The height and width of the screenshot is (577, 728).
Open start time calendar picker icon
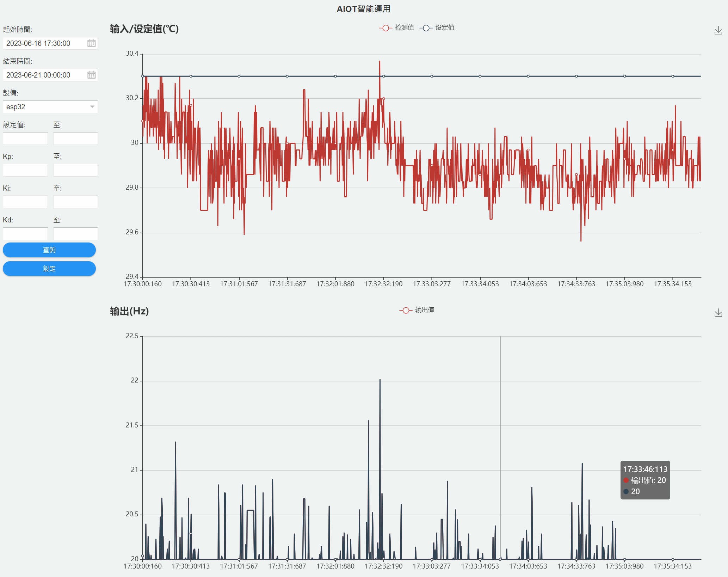click(x=91, y=43)
